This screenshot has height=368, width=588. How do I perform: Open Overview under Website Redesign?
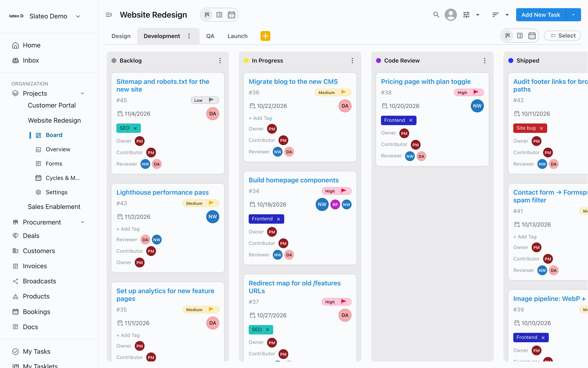[x=58, y=149]
